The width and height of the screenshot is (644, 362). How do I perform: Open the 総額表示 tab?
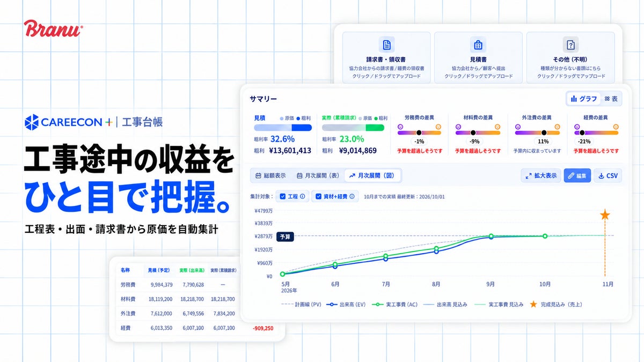pyautogui.click(x=270, y=175)
